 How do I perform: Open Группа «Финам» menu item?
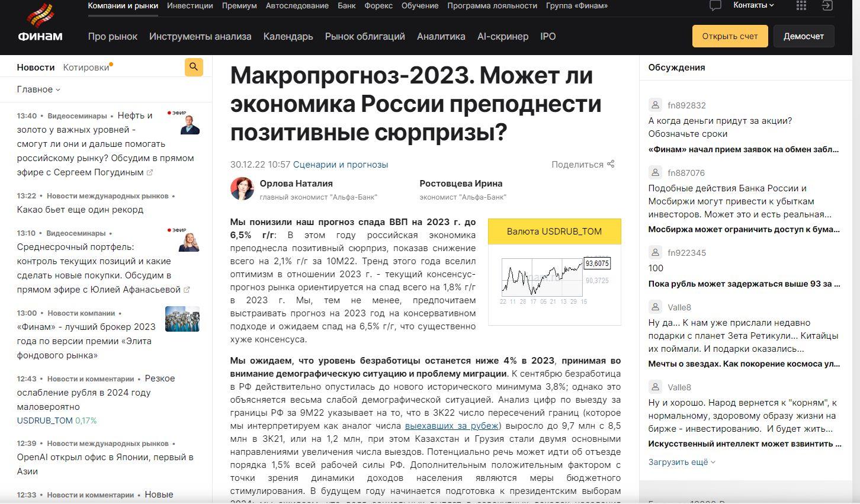pos(577,6)
